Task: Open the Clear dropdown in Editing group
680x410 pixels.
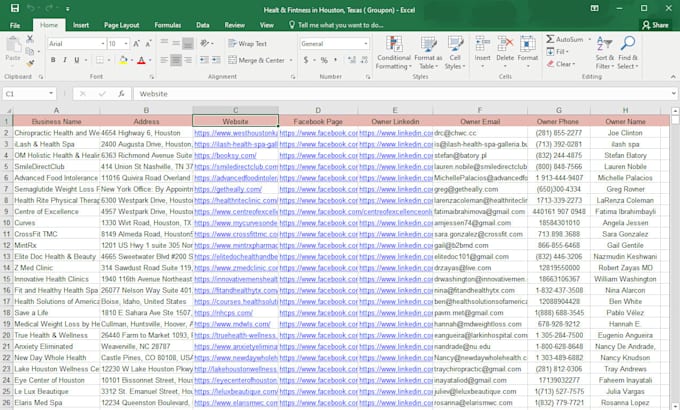Action: (561, 64)
